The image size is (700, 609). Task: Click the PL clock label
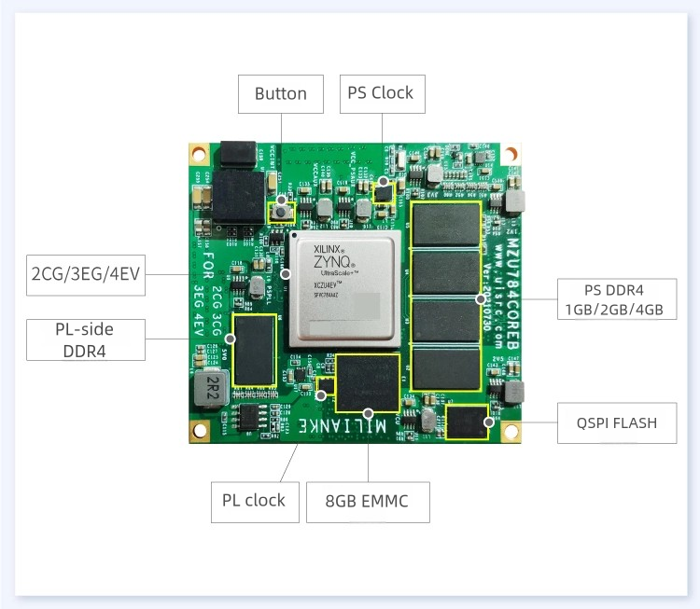click(255, 502)
